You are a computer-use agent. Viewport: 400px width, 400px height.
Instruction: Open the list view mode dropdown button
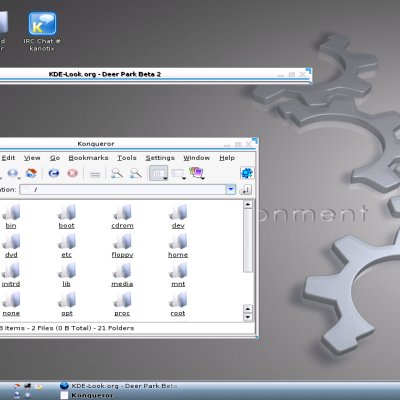pyautogui.click(x=178, y=173)
